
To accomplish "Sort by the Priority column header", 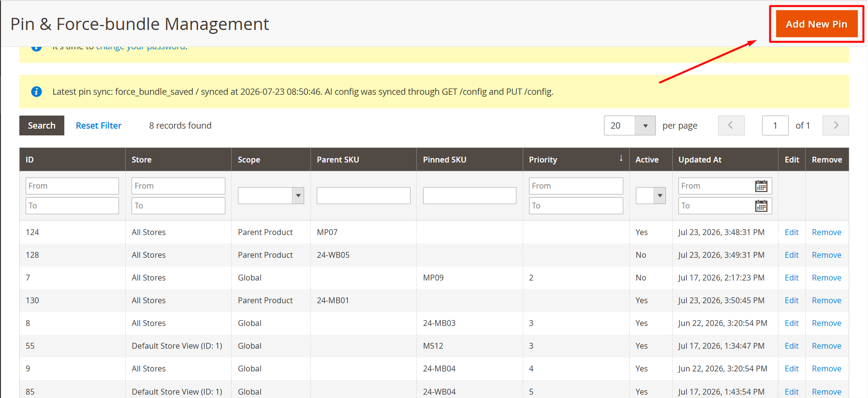I will point(576,160).
